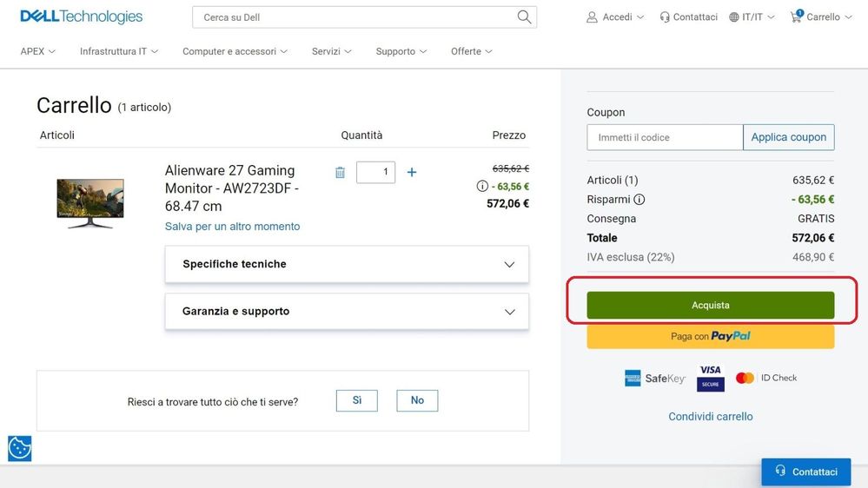Open the cookie preferences icon
This screenshot has width=868, height=488.
point(19,448)
